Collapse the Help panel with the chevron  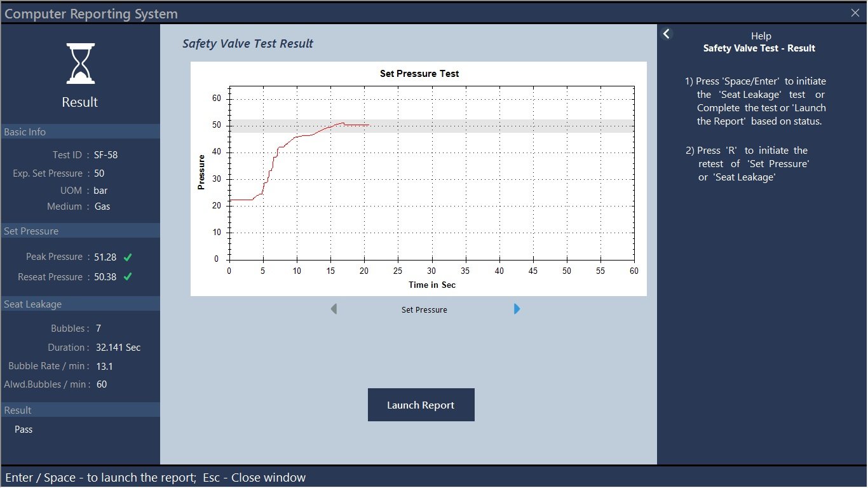tap(666, 34)
